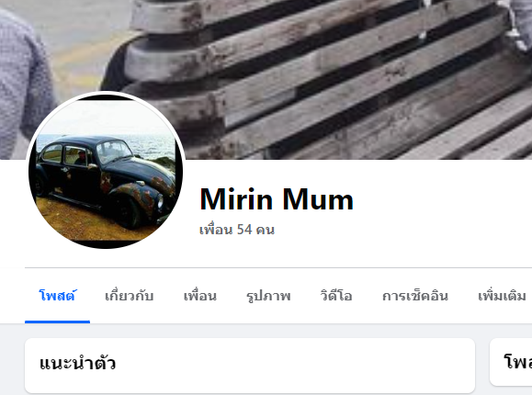Click the partially visible โพส card heading

[x=517, y=362]
